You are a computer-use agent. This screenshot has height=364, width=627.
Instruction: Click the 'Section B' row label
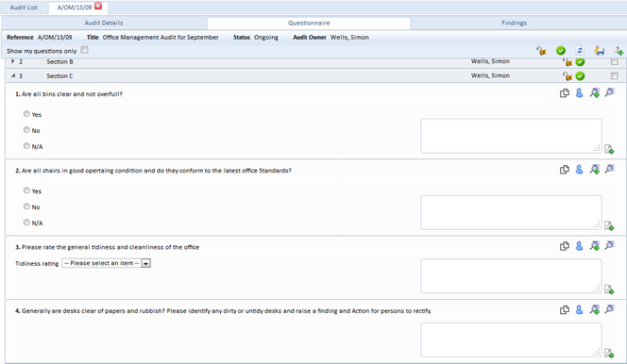click(x=59, y=62)
